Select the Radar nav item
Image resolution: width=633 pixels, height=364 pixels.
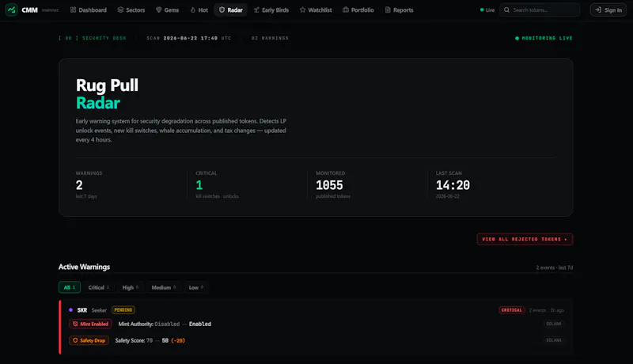point(231,9)
